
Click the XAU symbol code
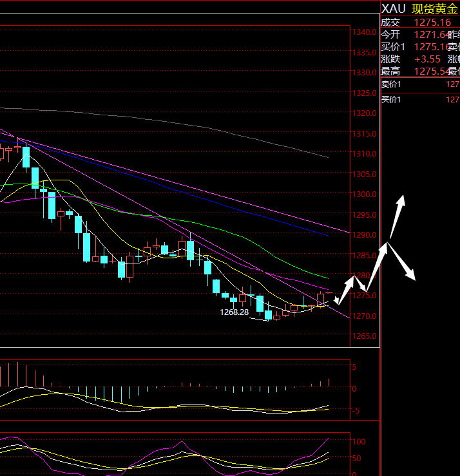[393, 9]
